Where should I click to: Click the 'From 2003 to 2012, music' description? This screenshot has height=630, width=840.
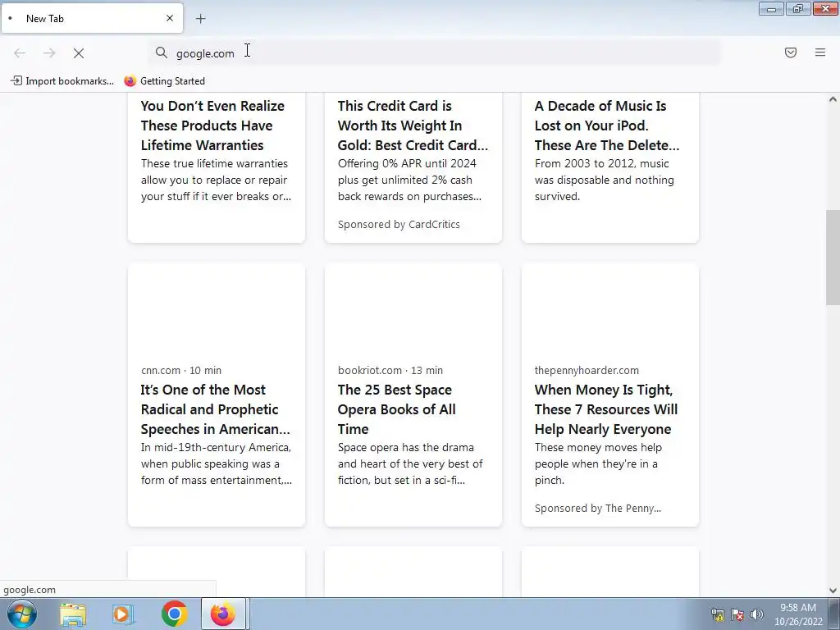pos(605,180)
